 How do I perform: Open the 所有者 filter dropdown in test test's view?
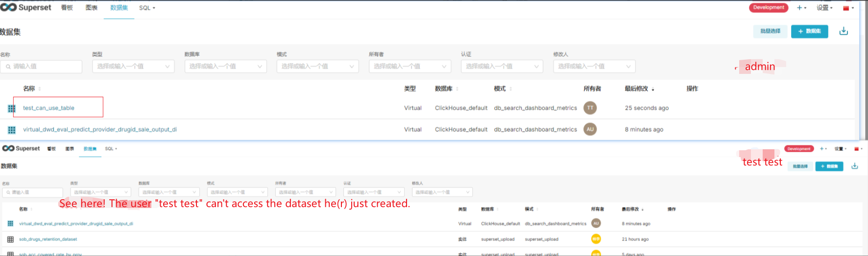click(x=306, y=192)
